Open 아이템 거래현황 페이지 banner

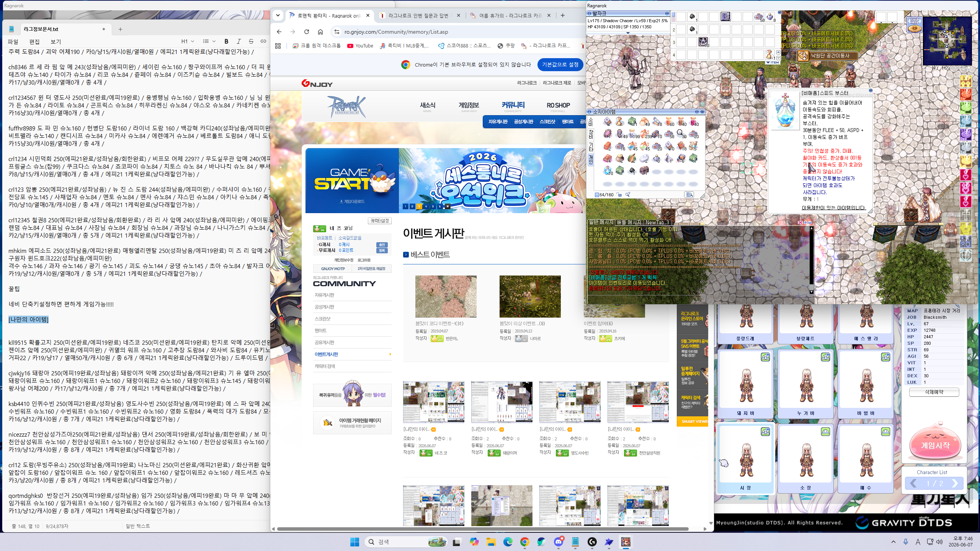pyautogui.click(x=352, y=423)
